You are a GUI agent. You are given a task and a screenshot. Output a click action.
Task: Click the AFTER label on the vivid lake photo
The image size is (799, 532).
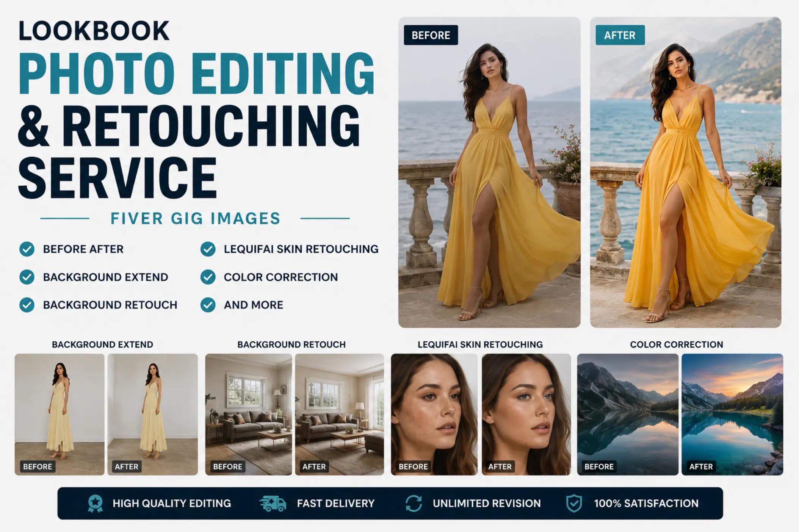coord(701,466)
